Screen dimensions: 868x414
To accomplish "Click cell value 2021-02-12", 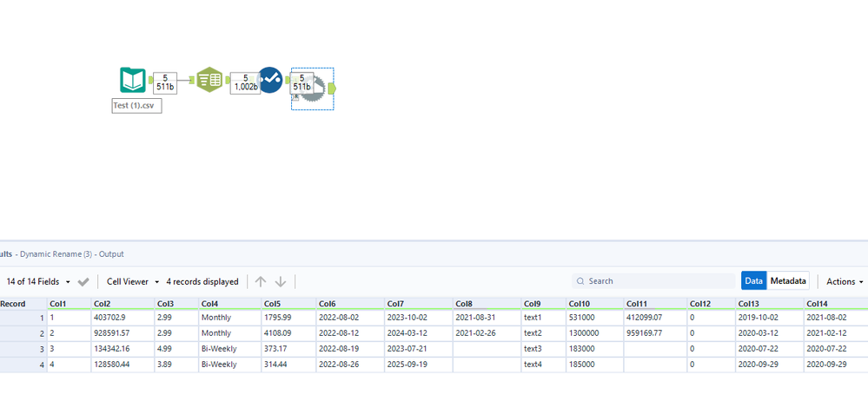I will point(836,333).
